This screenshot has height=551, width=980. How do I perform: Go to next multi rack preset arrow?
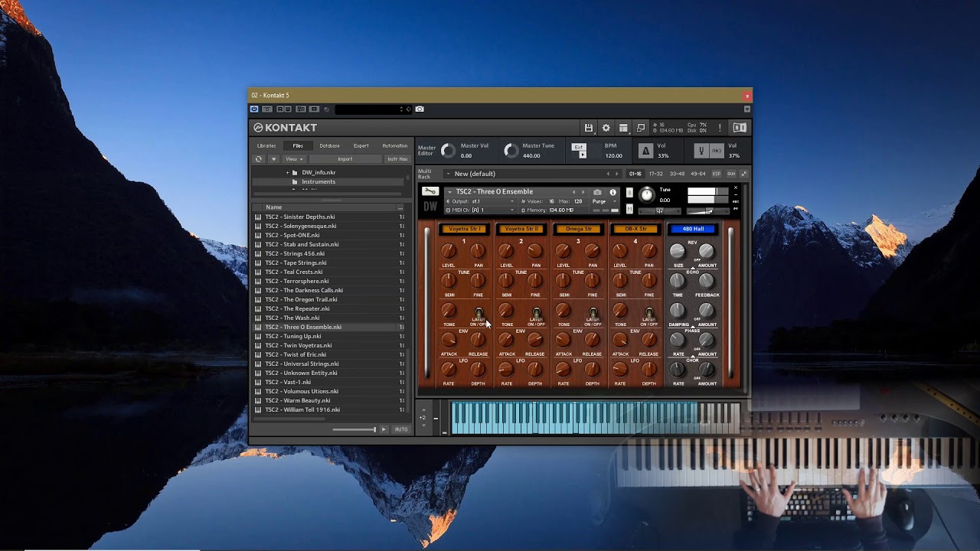(617, 174)
